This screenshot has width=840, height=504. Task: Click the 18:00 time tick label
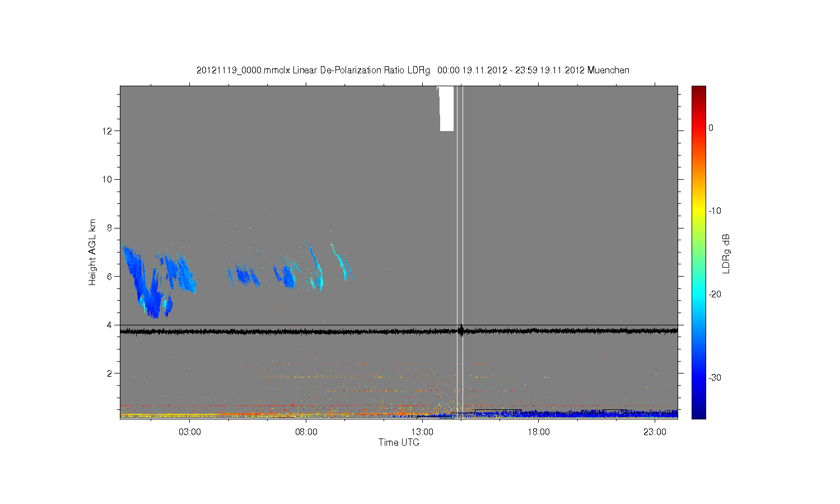coord(539,432)
